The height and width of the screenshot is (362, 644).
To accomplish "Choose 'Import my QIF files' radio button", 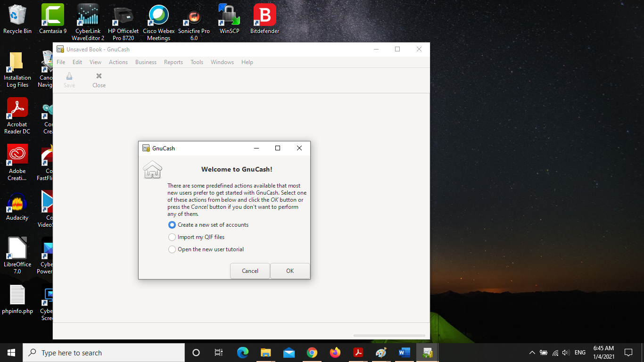I will point(172,237).
